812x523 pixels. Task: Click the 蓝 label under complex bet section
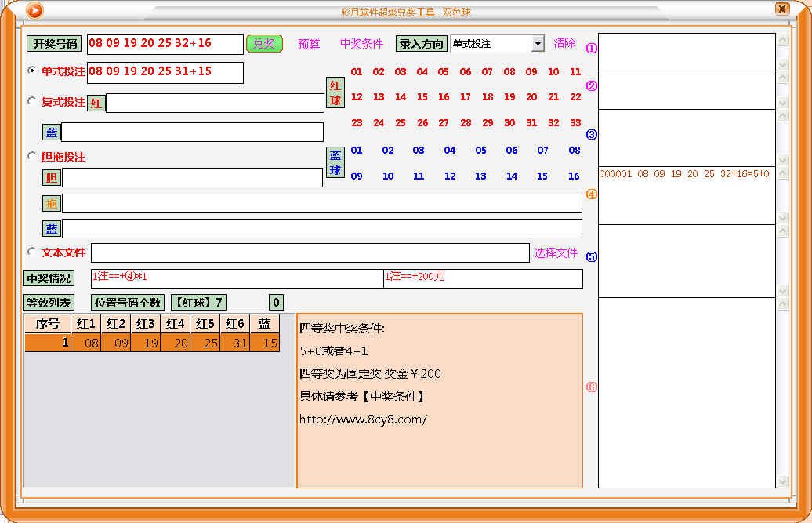point(51,132)
